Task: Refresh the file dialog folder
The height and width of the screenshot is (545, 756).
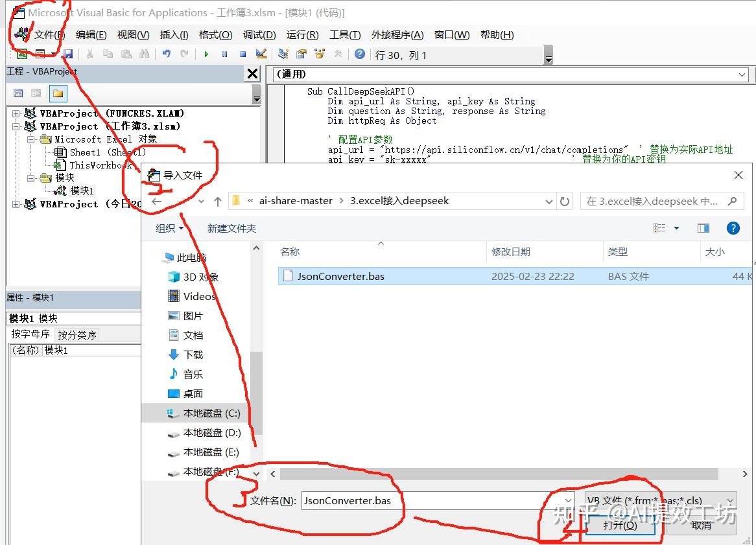Action: point(565,201)
